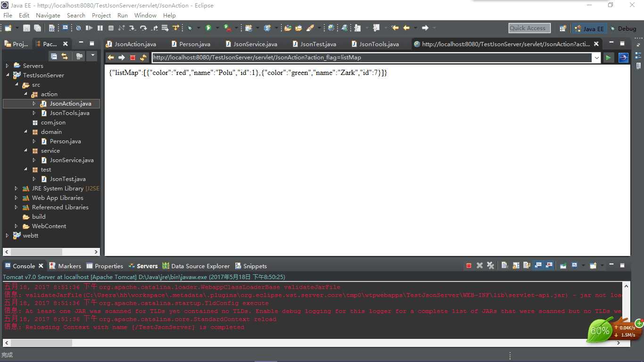This screenshot has height=362, width=644.
Task: Collapse the src folder node
Action: (16, 85)
